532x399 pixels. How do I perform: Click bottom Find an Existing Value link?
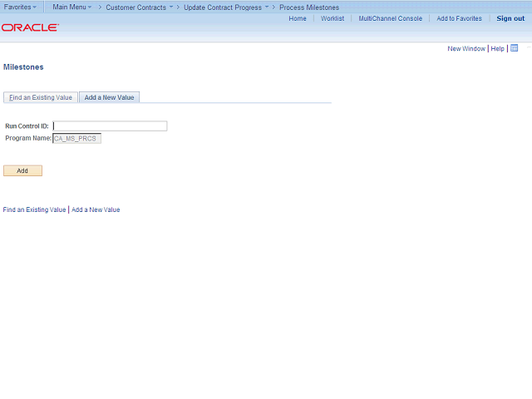coord(34,209)
